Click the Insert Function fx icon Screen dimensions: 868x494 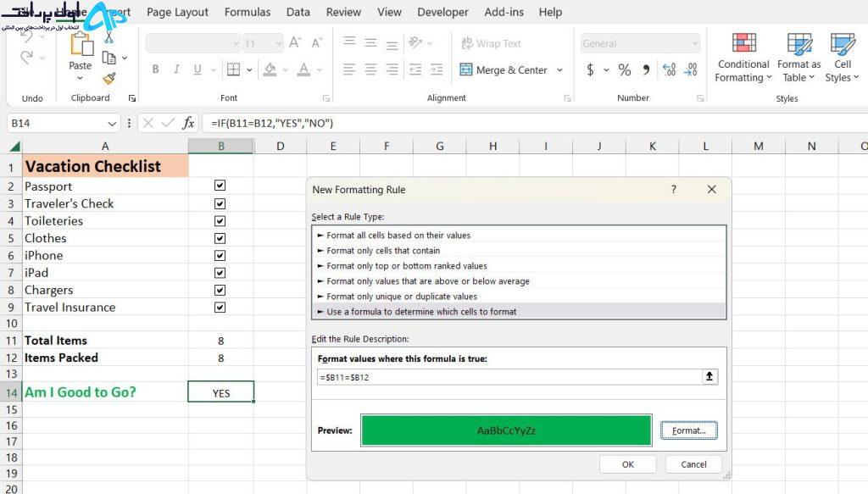[x=188, y=123]
